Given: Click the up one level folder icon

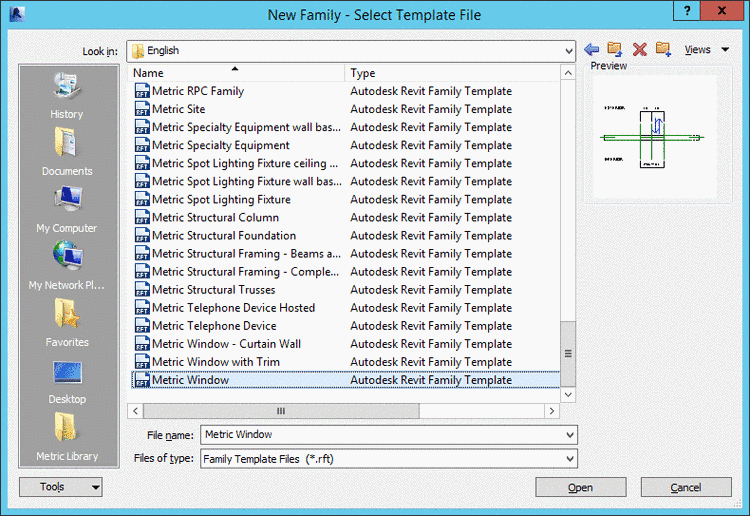Looking at the screenshot, I should [615, 49].
